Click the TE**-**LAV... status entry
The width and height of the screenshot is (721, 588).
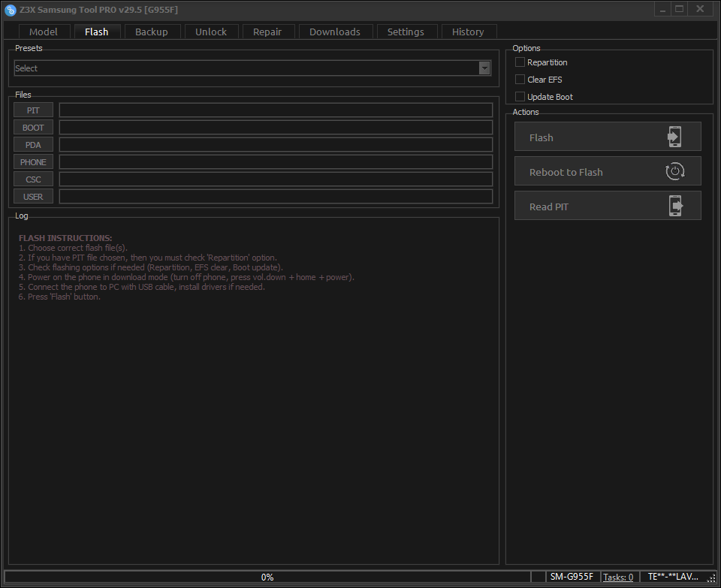coord(673,577)
